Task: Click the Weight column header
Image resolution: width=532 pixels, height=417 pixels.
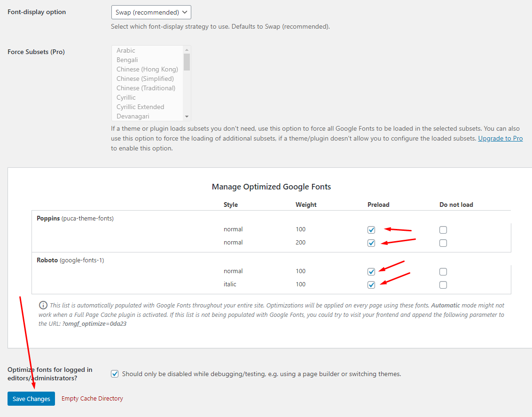Action: 306,205
